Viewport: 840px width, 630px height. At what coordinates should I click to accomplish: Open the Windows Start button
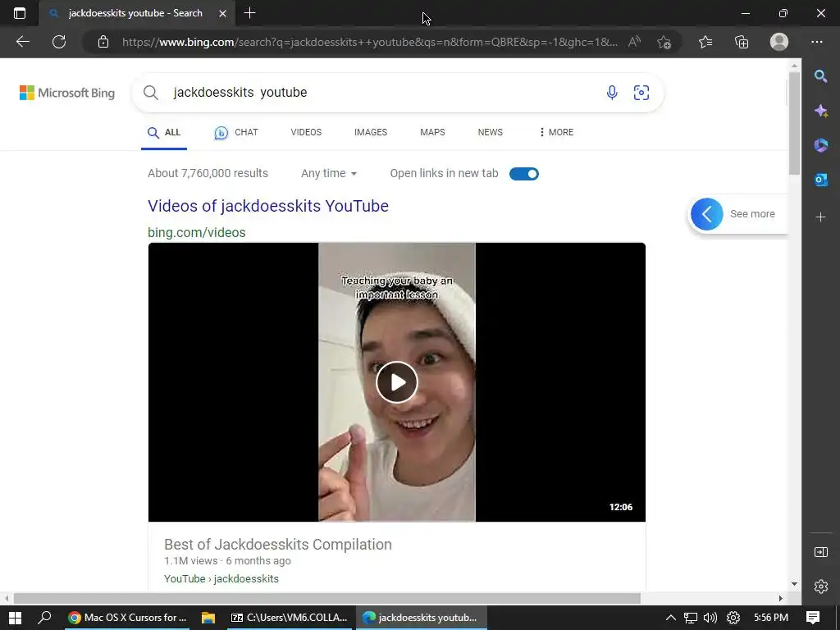click(x=15, y=618)
